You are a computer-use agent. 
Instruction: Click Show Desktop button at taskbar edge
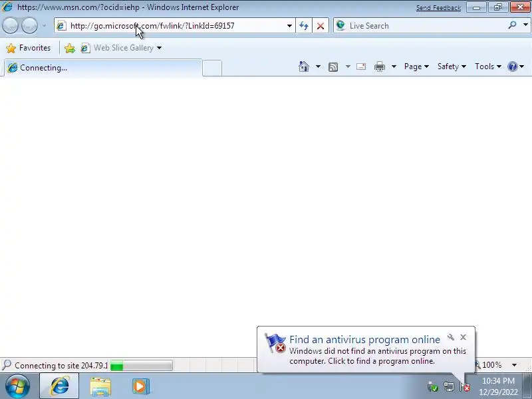point(527,386)
